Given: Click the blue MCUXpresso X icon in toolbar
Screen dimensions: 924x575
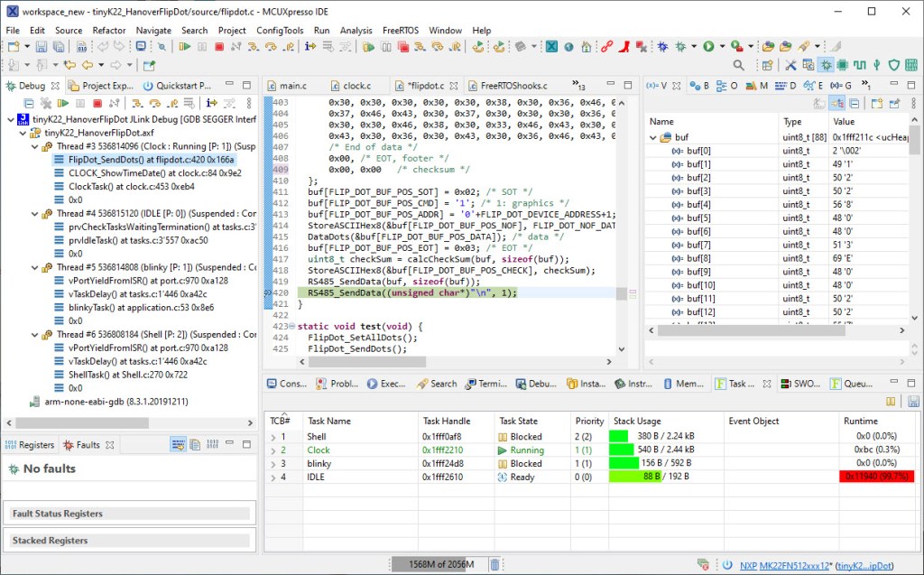Looking at the screenshot, I should coord(551,46).
